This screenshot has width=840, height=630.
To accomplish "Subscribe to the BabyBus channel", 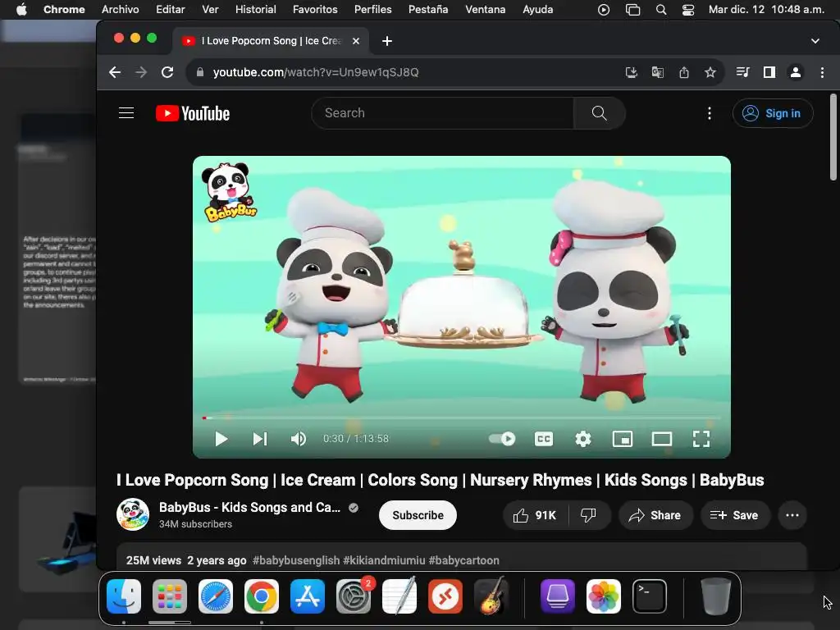I will click(418, 515).
